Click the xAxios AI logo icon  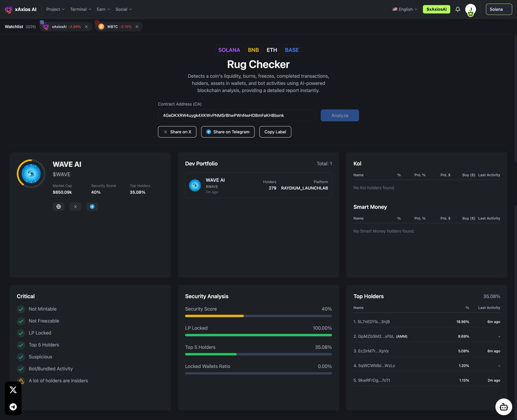tap(9, 9)
